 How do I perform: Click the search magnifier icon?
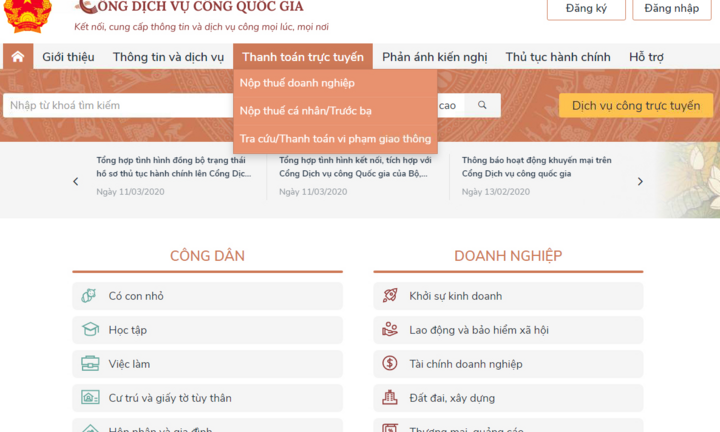[x=482, y=105]
